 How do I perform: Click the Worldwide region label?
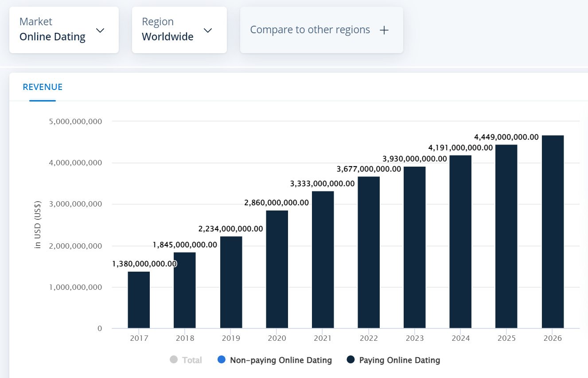167,37
